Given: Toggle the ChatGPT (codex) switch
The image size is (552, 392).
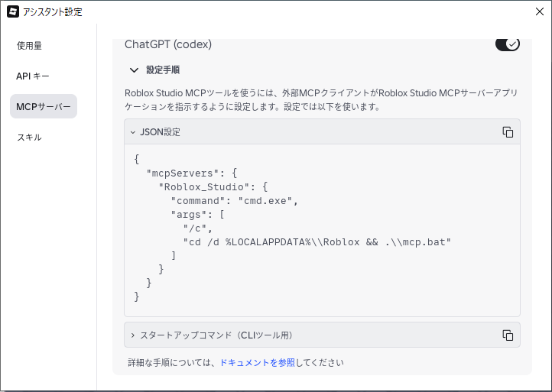Looking at the screenshot, I should 508,44.
